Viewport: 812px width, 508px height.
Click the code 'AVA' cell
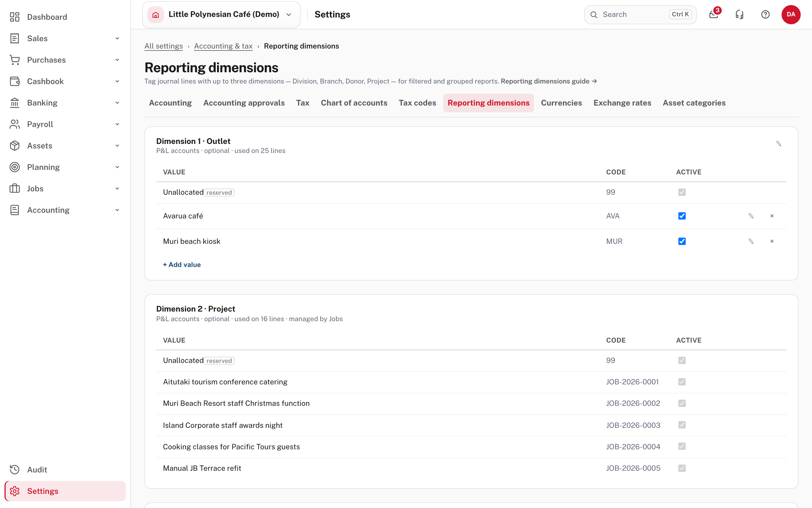click(613, 216)
